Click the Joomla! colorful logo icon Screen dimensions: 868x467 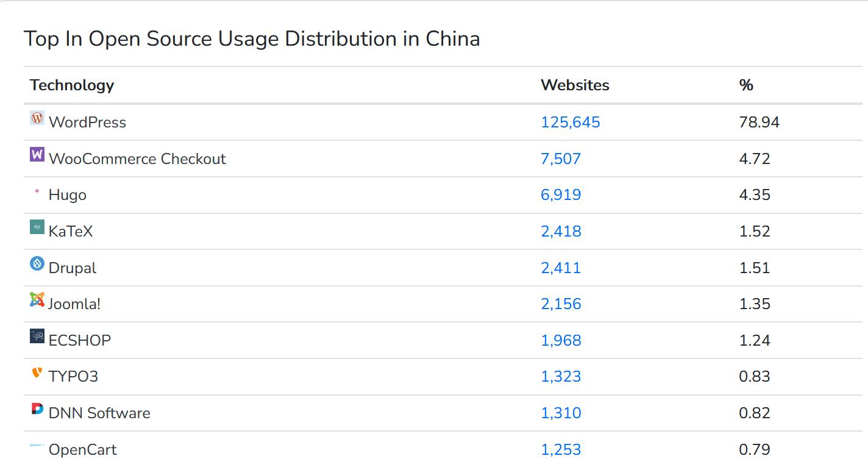pos(37,300)
